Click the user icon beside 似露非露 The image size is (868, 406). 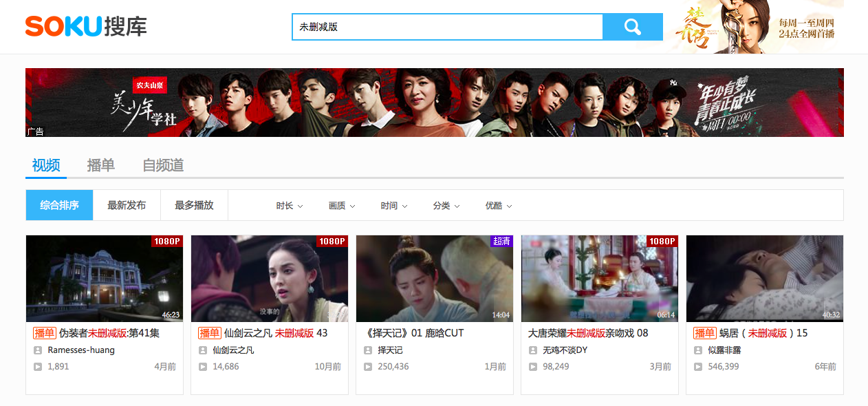coord(698,350)
